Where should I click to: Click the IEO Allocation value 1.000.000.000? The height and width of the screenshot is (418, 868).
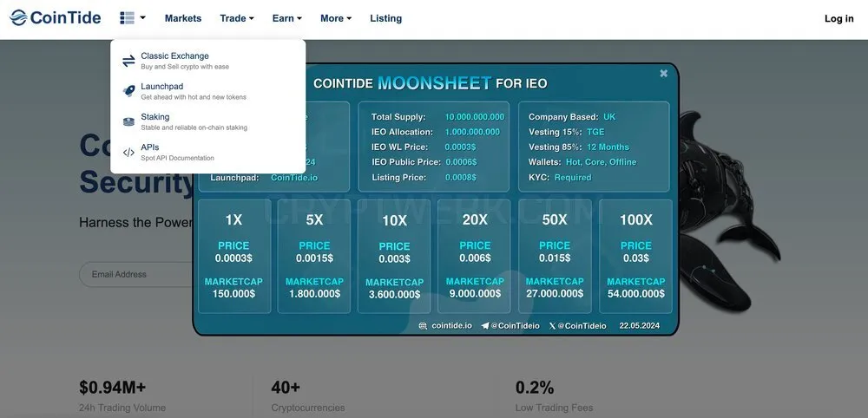coord(472,132)
